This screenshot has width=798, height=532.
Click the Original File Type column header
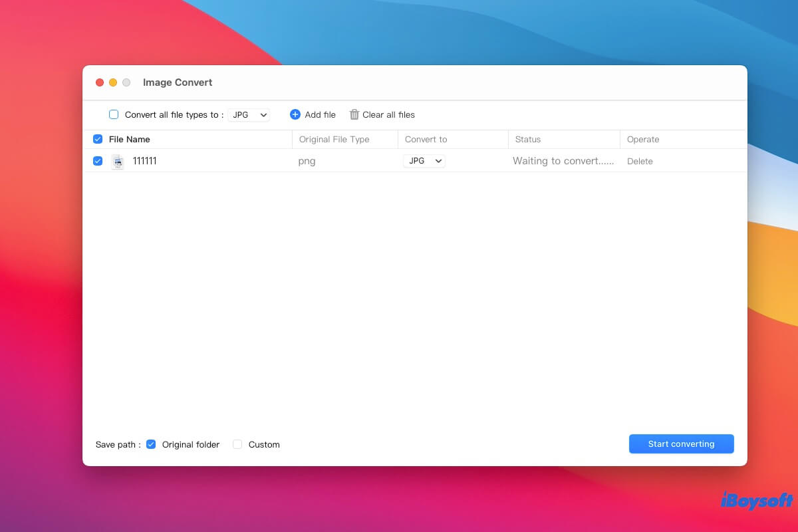334,140
